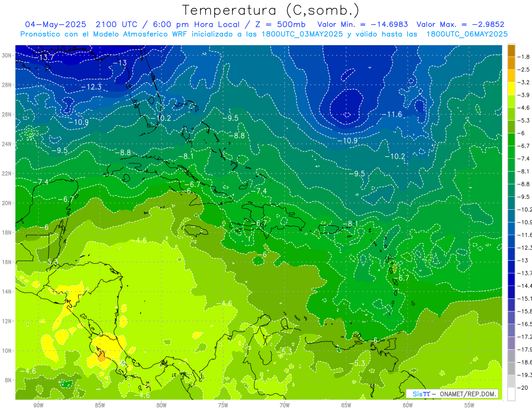Click the '-20' label in the color legend
Image resolution: width=532 pixels, height=411 pixels.
(523, 388)
